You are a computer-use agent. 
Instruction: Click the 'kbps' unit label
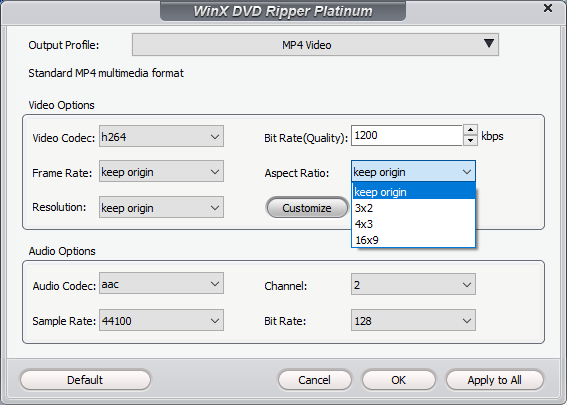coord(492,136)
